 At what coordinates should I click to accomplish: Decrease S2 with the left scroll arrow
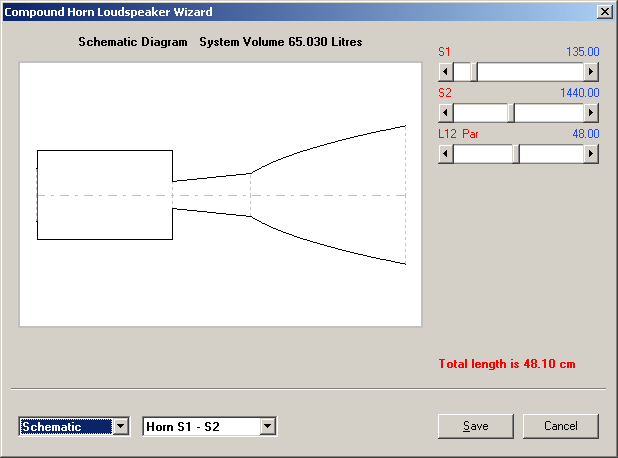pos(445,113)
